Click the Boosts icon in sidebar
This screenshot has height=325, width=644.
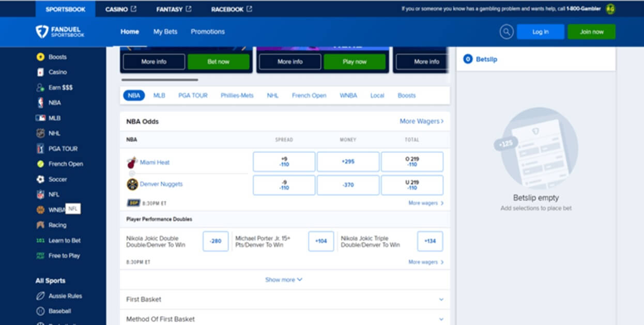40,57
